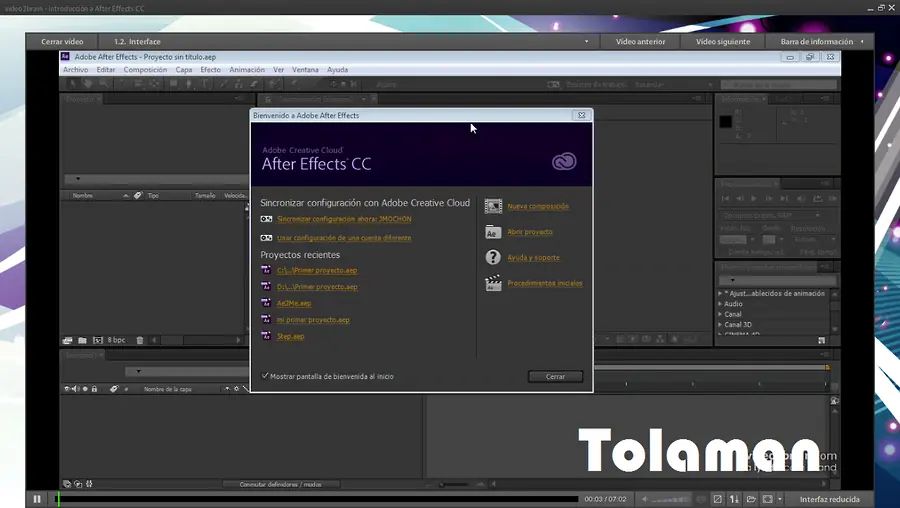
Task: Click the label tag icon in Proyecto columns
Action: pyautogui.click(x=138, y=196)
